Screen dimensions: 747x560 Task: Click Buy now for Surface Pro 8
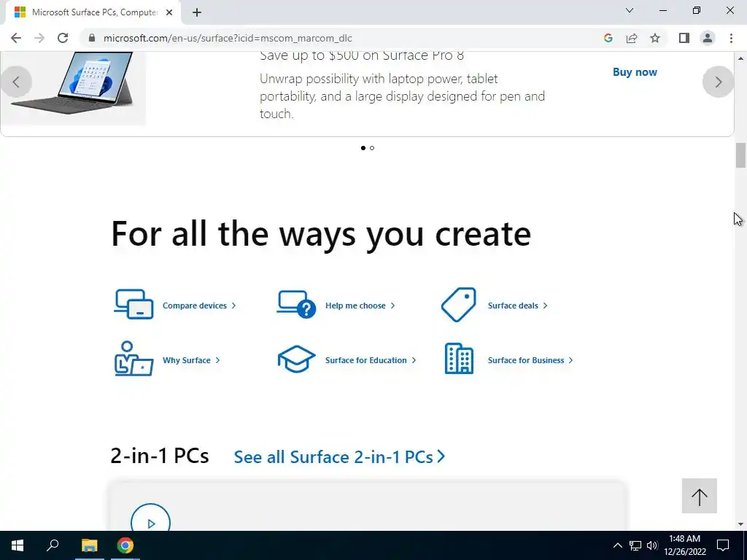[x=635, y=72]
